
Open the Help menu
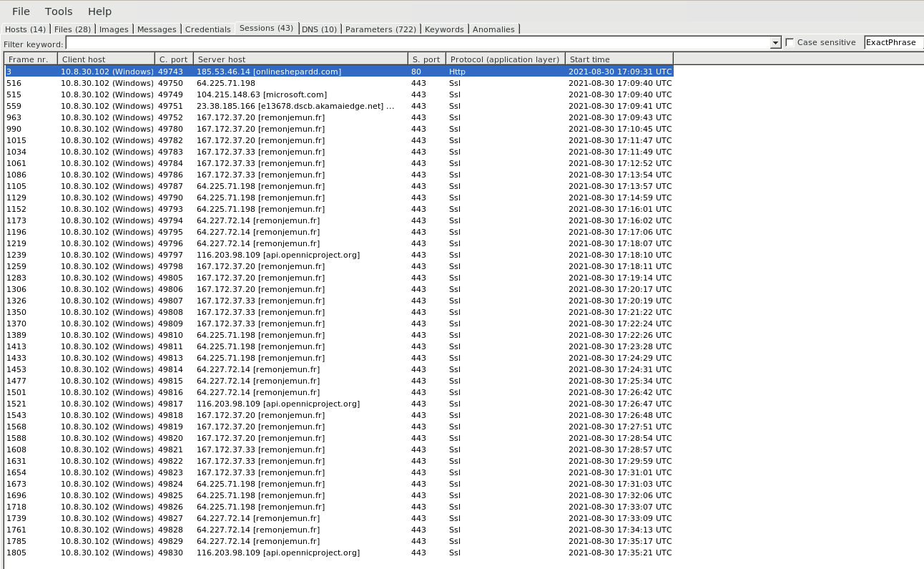pyautogui.click(x=99, y=11)
